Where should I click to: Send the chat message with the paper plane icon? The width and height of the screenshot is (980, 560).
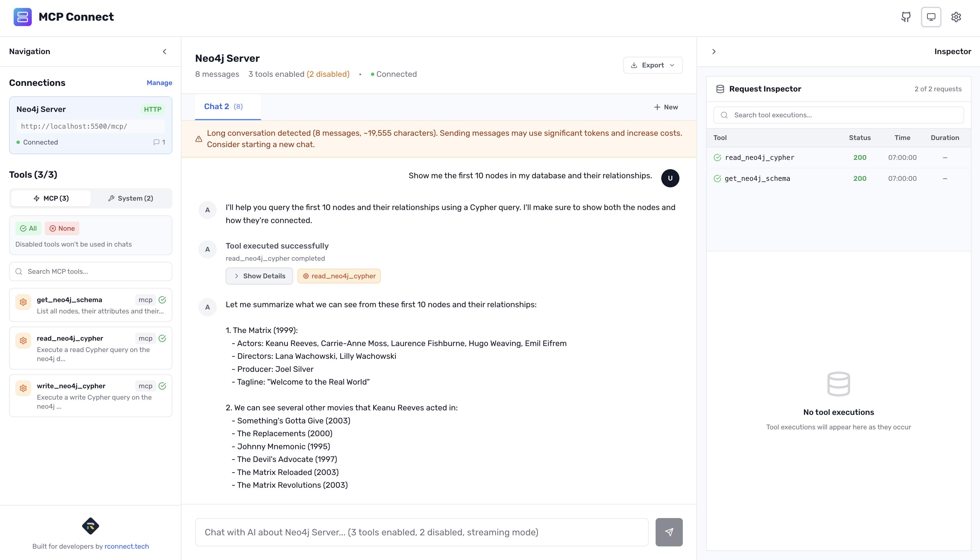[669, 532]
